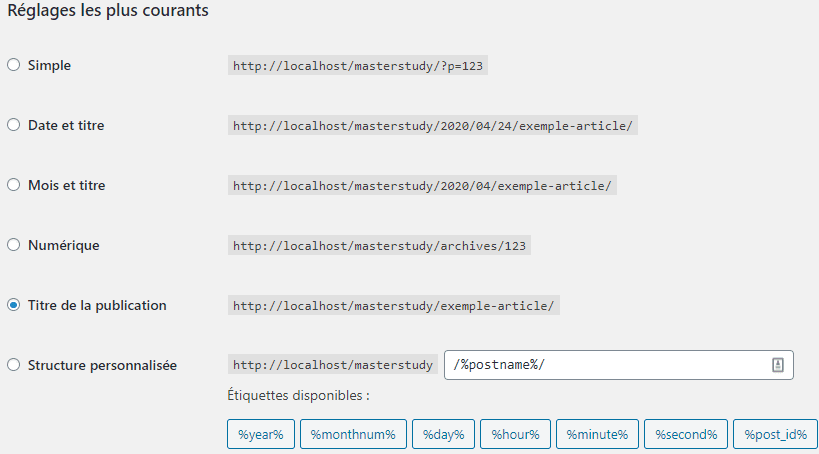This screenshot has height=454, width=819.
Task: Select Titre de la publication radio button
Action: click(x=14, y=305)
